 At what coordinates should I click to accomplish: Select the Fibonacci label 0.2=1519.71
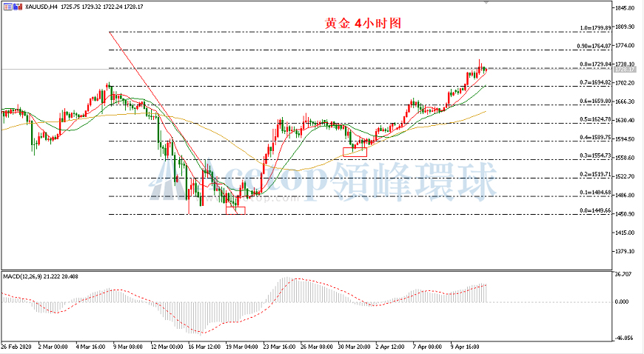(596, 174)
